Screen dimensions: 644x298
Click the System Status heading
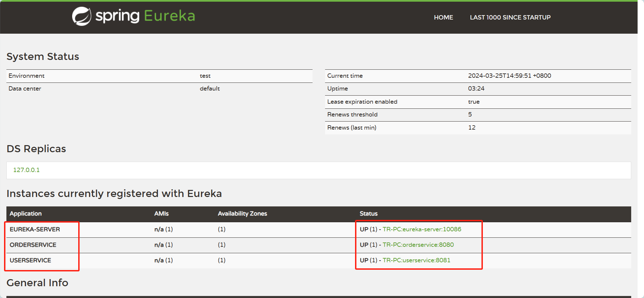point(43,56)
